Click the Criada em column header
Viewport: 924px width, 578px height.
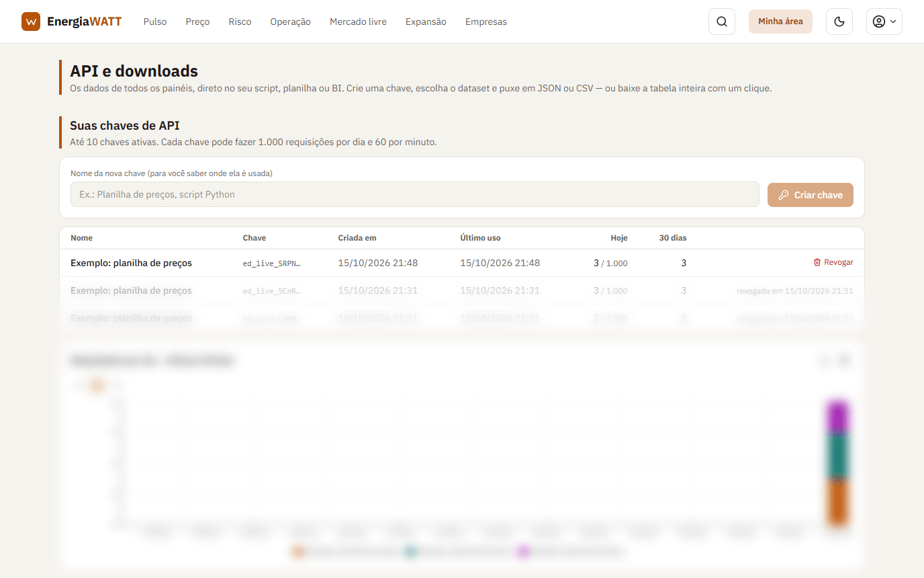(x=357, y=238)
